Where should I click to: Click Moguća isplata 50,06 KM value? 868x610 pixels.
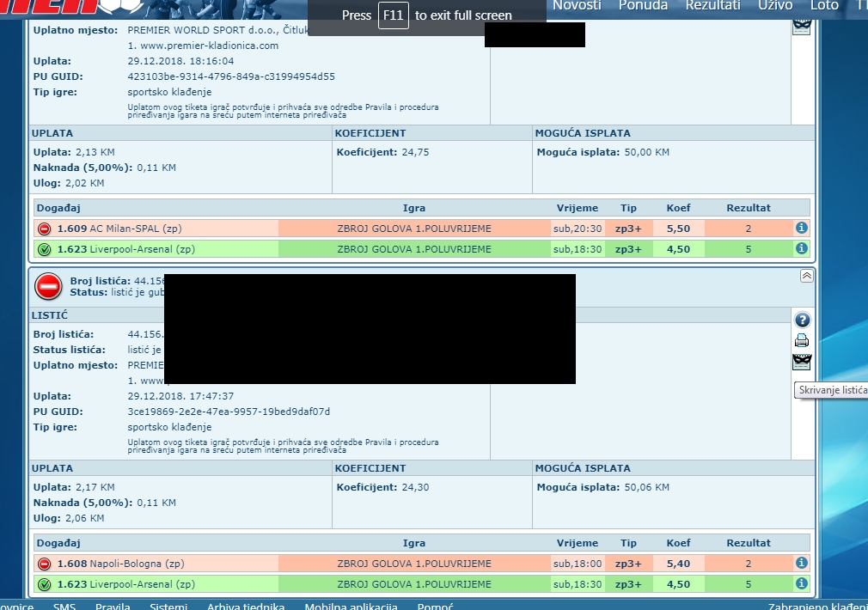click(x=646, y=487)
